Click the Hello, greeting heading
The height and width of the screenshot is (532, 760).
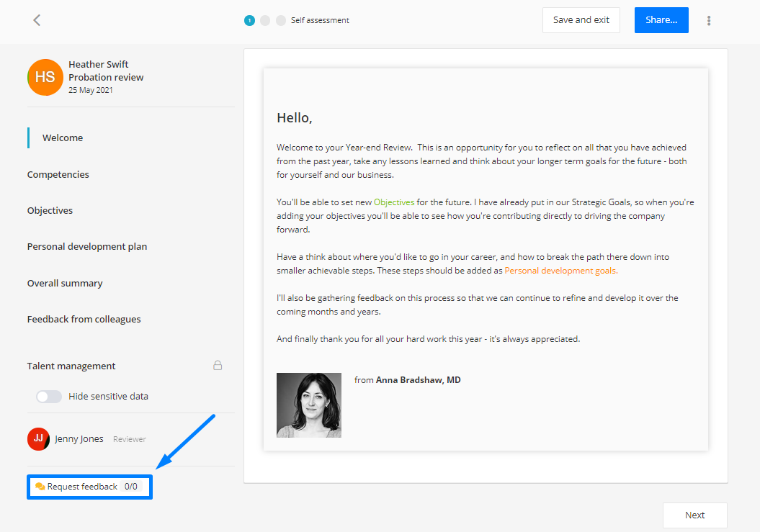[294, 118]
